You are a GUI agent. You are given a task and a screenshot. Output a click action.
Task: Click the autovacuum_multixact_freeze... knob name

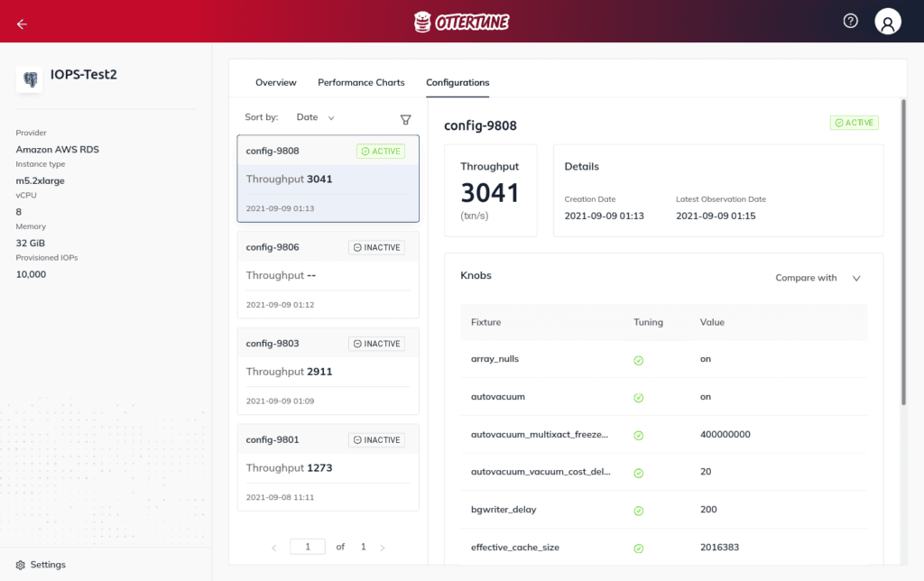point(540,434)
